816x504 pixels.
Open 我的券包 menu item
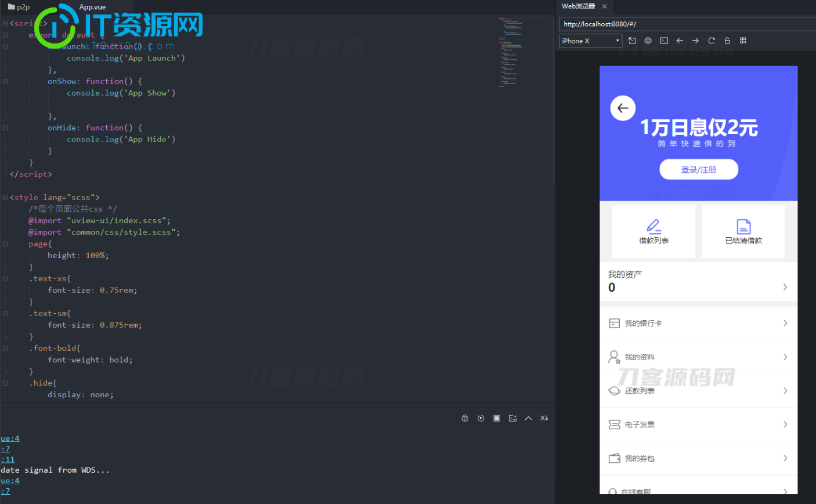(698, 458)
